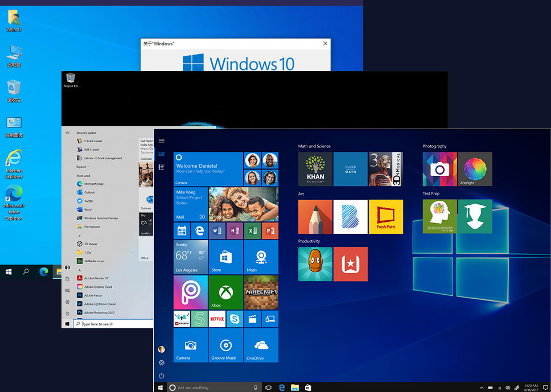Open the Groove Music tile
Screen dimensions: 551x392
click(225, 345)
